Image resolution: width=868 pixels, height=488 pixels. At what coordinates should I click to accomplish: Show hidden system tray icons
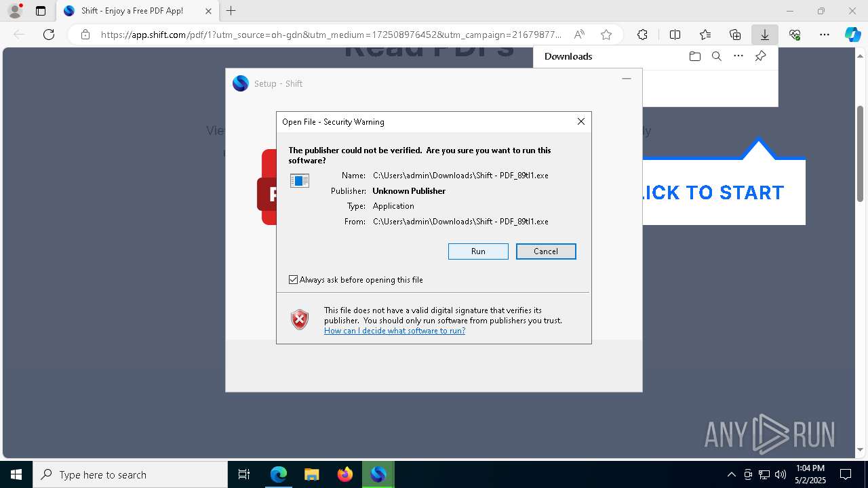pos(731,474)
